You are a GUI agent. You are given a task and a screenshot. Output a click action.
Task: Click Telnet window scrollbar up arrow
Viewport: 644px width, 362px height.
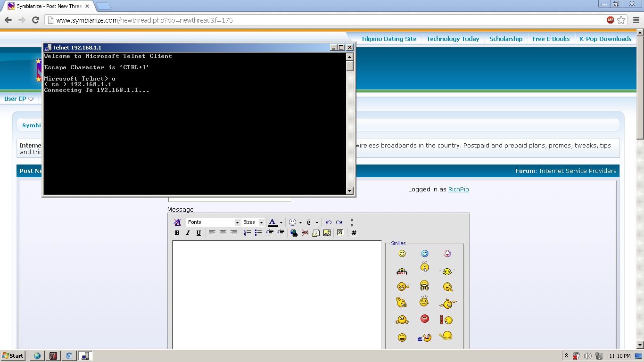350,57
